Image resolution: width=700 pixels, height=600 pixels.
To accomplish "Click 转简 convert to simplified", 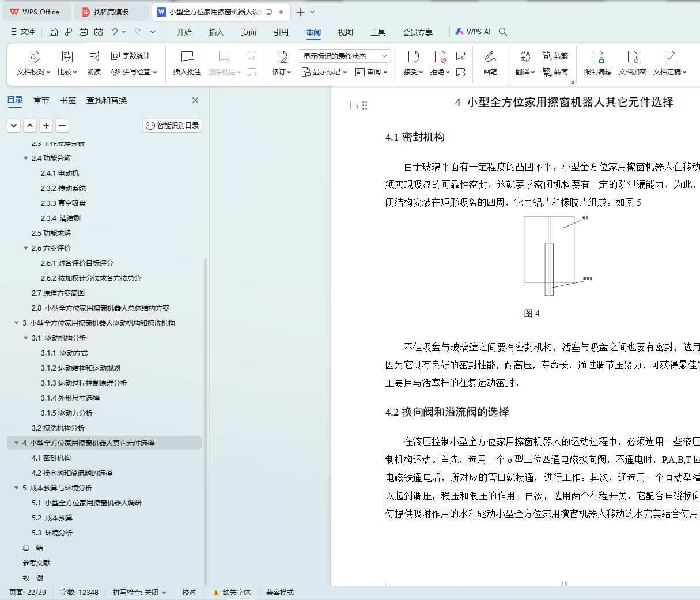I will point(555,72).
